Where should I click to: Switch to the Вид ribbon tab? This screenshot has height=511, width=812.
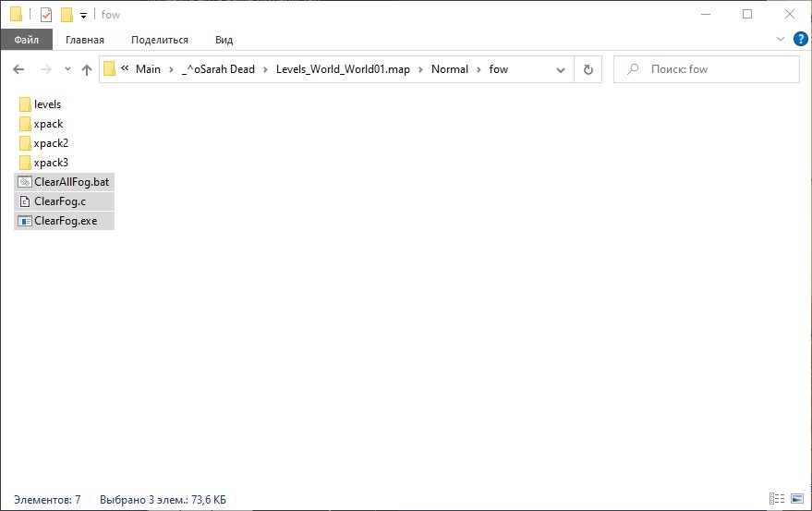pos(224,40)
